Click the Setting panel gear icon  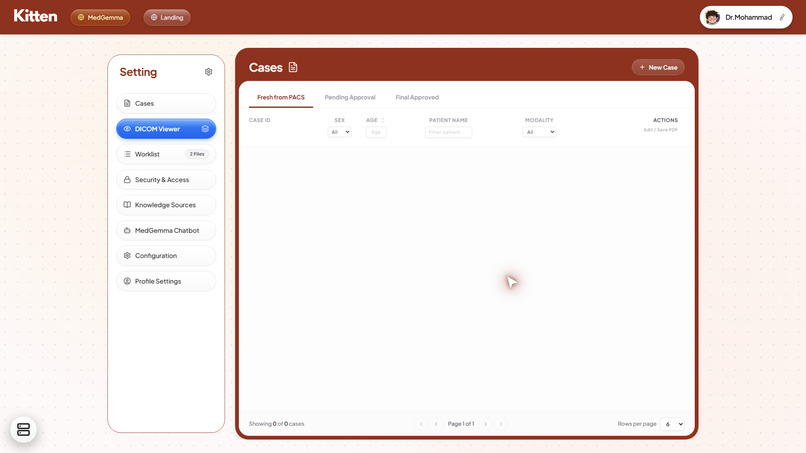coord(208,72)
